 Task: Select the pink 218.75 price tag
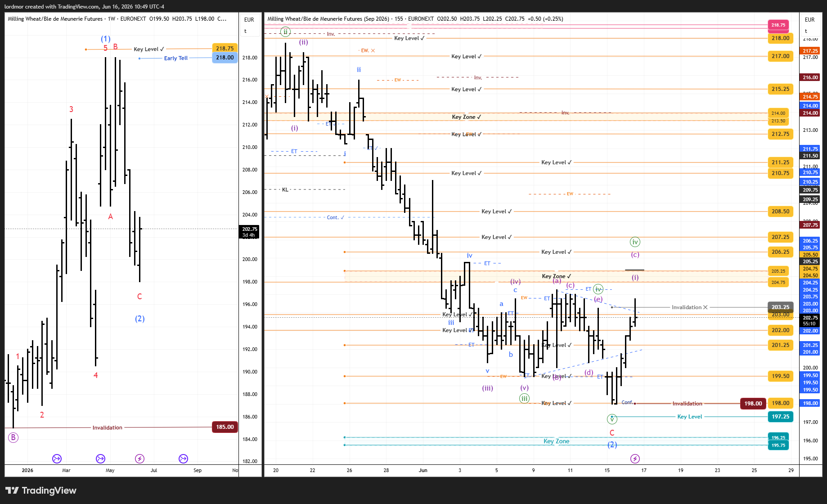(x=778, y=25)
